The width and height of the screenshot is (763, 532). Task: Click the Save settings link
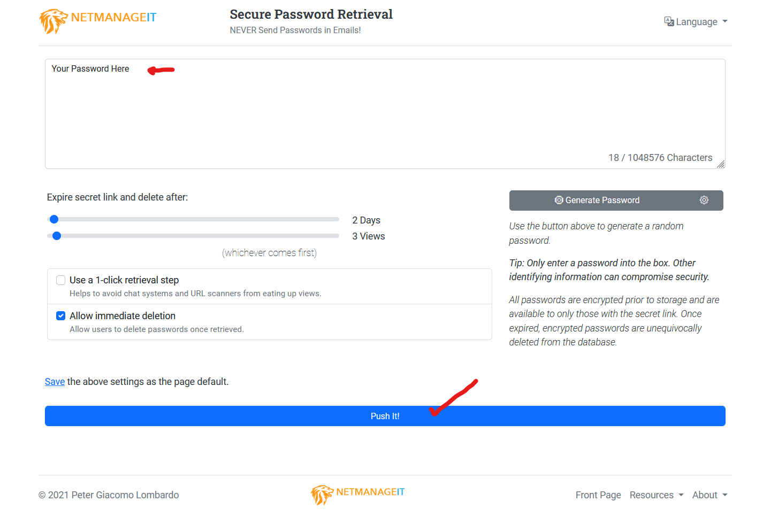point(55,382)
